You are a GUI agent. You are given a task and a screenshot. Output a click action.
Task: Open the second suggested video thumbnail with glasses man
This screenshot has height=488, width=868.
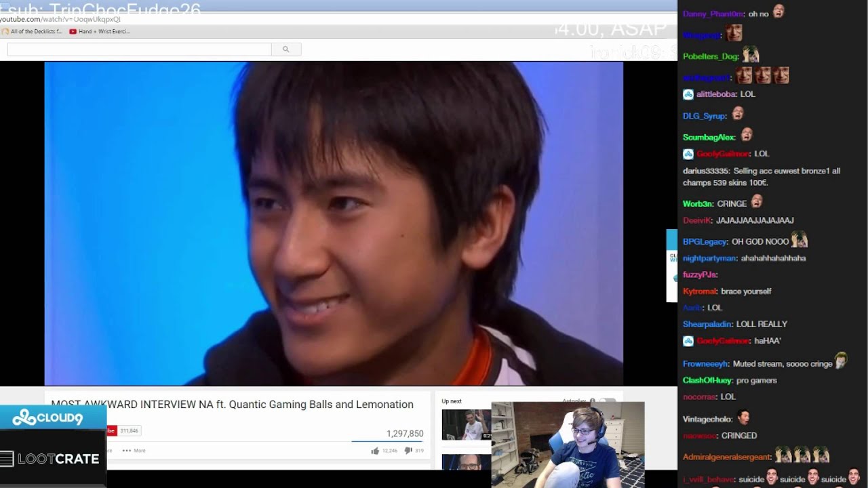click(466, 462)
